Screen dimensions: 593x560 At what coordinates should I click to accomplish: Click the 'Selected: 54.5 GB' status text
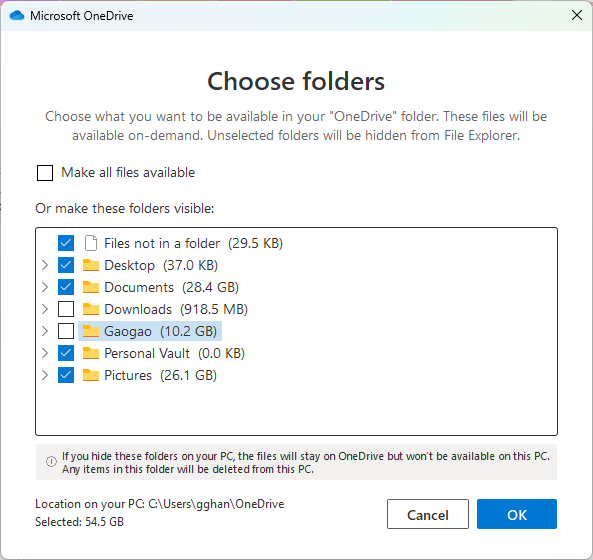tap(79, 522)
